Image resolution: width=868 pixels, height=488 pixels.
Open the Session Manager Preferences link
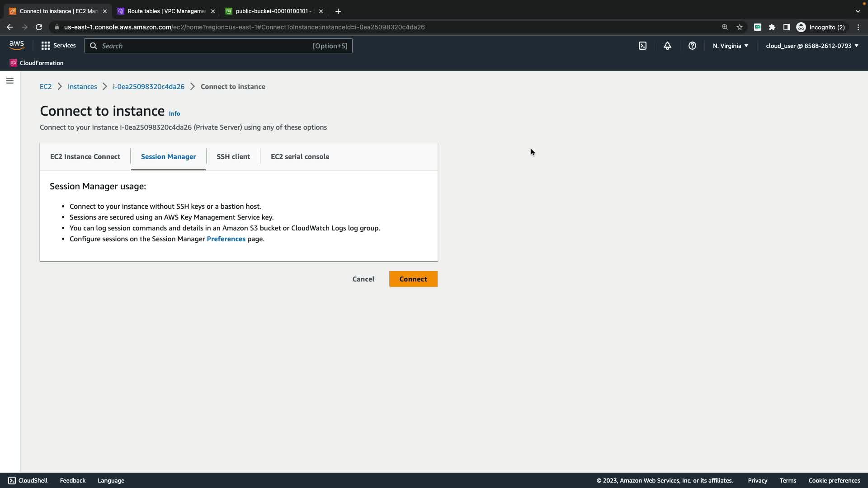[226, 239]
